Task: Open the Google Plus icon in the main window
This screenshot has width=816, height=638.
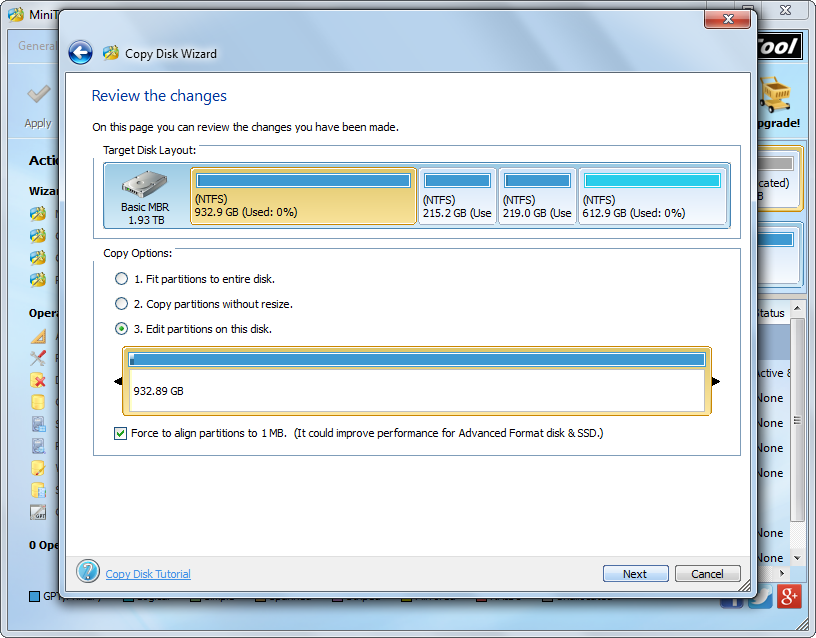Action: [789, 596]
